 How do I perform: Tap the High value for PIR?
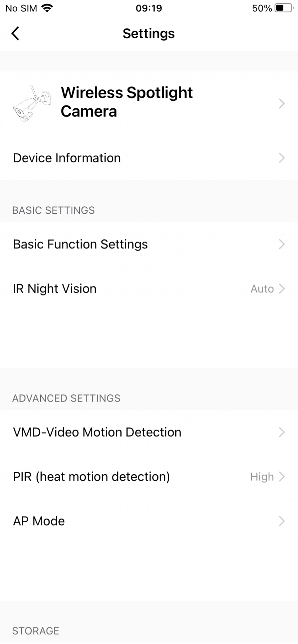[x=262, y=477]
